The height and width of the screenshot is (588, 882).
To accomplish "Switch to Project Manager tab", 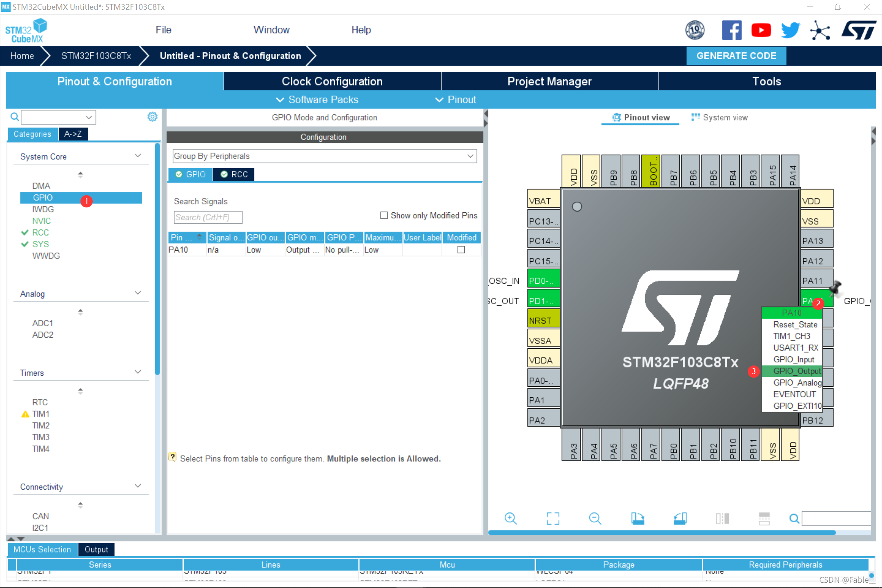I will (550, 81).
